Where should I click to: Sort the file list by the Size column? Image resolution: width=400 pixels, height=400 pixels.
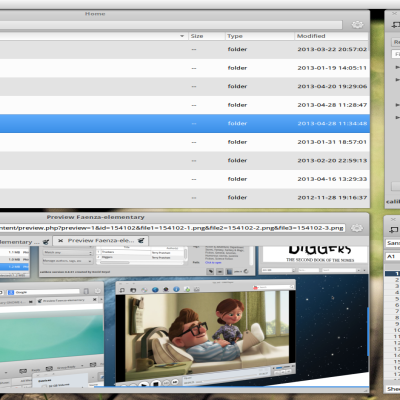[207, 36]
